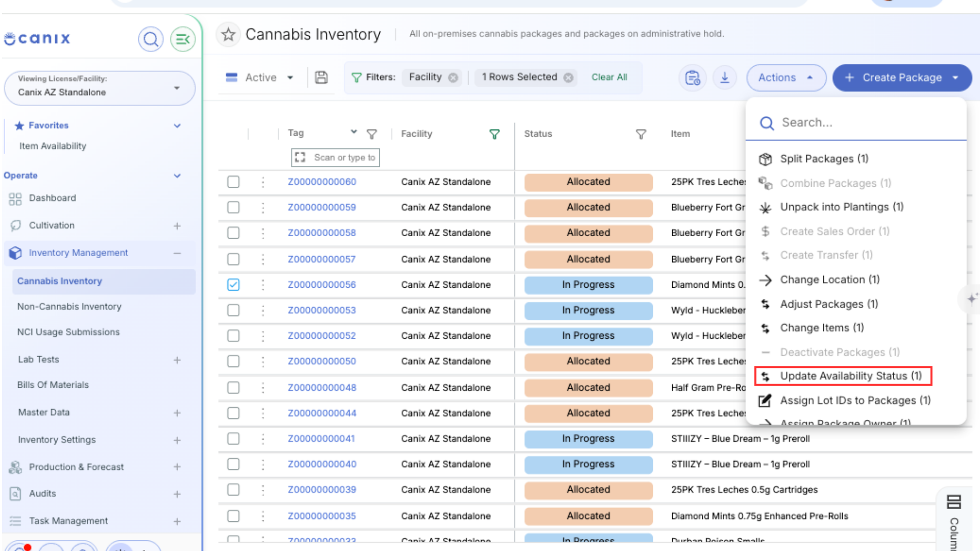The image size is (980, 551).
Task: Open row menu for Z00000000048
Action: [263, 388]
